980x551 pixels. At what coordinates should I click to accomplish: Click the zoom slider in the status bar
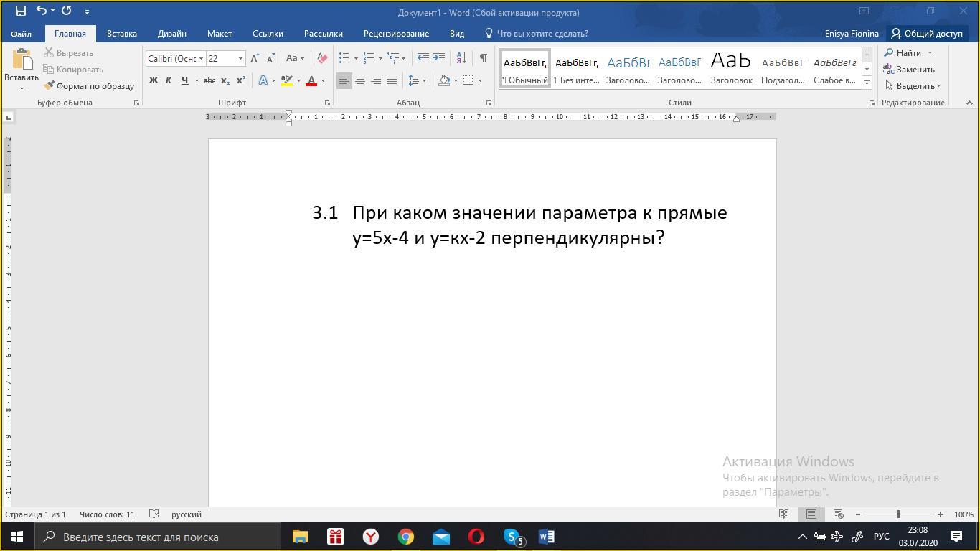898,514
